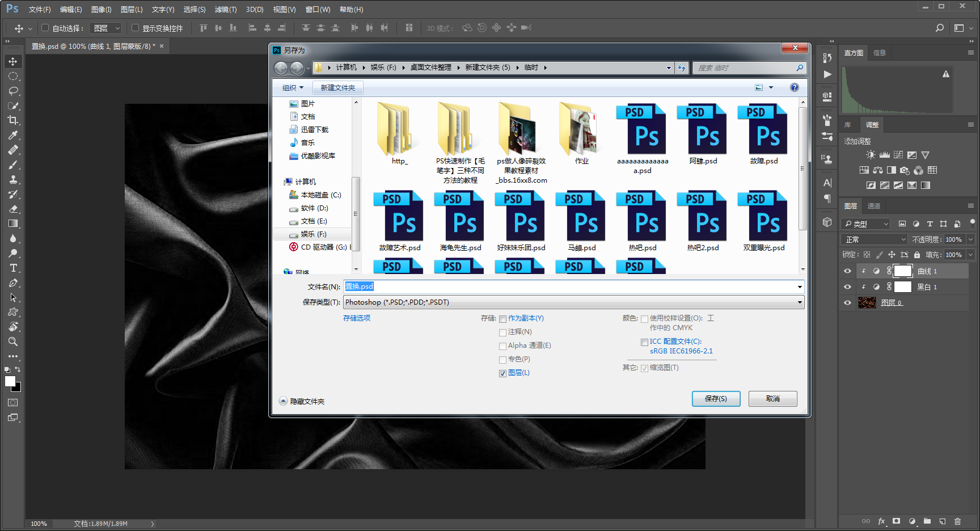Select the Clone Stamp tool
The height and width of the screenshot is (531, 980).
pyautogui.click(x=13, y=179)
